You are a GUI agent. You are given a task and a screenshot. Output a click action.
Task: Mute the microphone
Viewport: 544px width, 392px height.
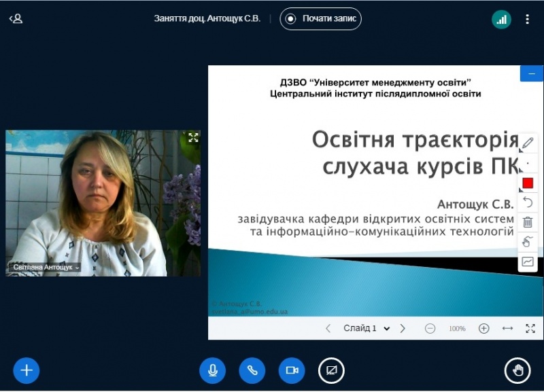point(212,370)
